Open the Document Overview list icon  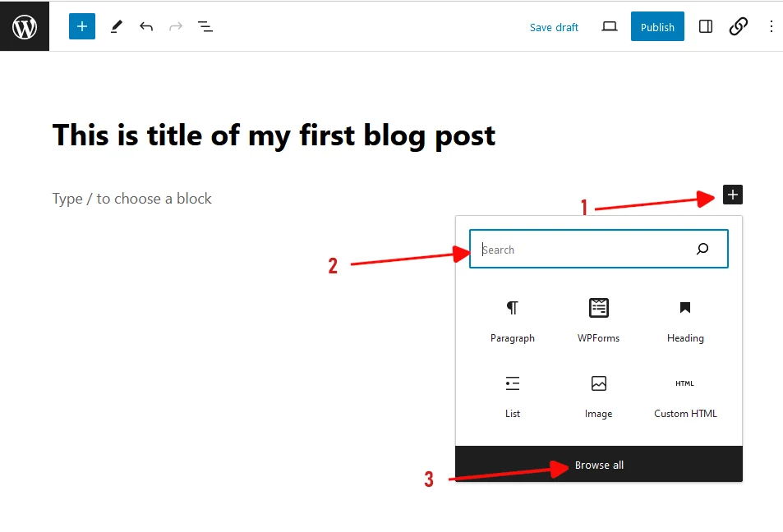[205, 27]
